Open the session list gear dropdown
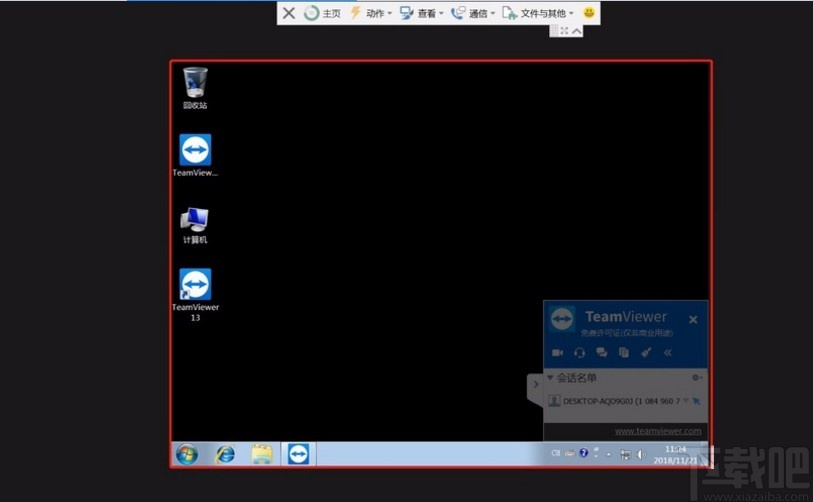The height and width of the screenshot is (502, 813). pyautogui.click(x=697, y=377)
